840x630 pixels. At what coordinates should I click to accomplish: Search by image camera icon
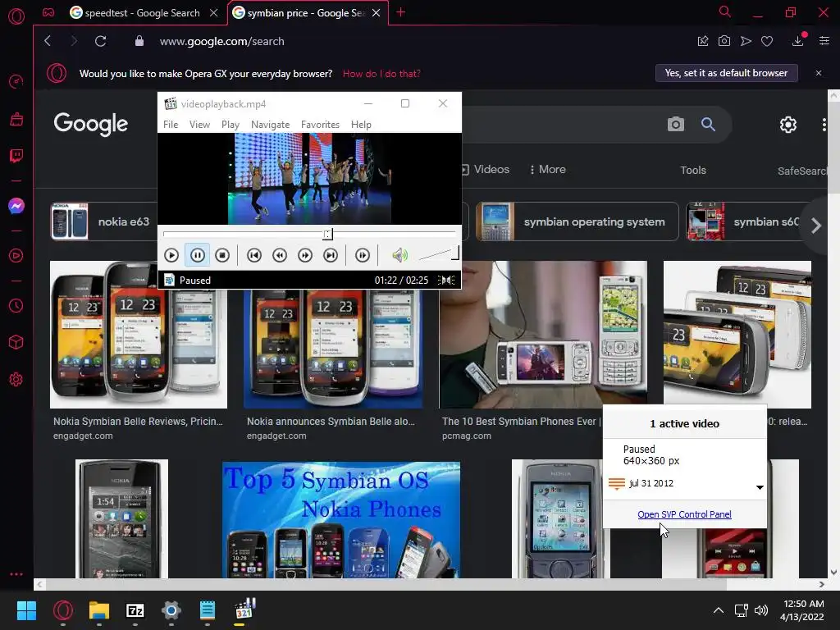pos(676,125)
